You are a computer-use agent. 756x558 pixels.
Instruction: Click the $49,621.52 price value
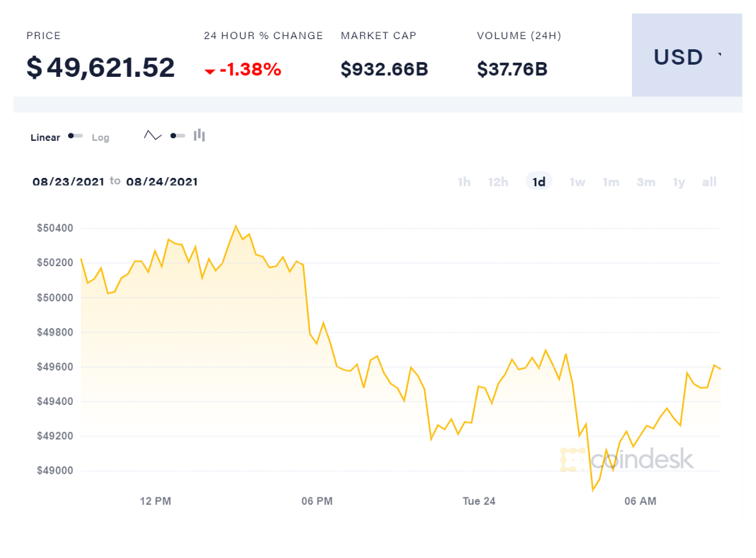click(x=100, y=68)
